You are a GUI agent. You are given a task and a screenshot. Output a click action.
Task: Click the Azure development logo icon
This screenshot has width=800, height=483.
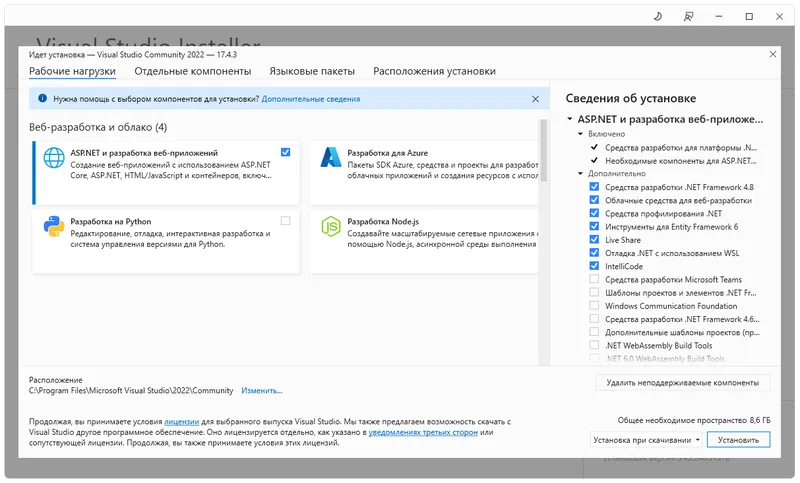331,158
